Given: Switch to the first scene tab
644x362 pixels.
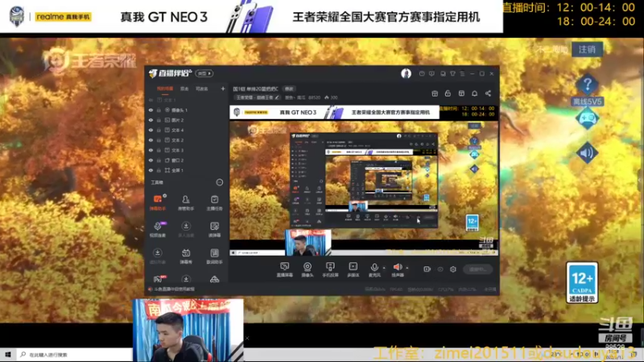Looking at the screenshot, I should pos(165,88).
